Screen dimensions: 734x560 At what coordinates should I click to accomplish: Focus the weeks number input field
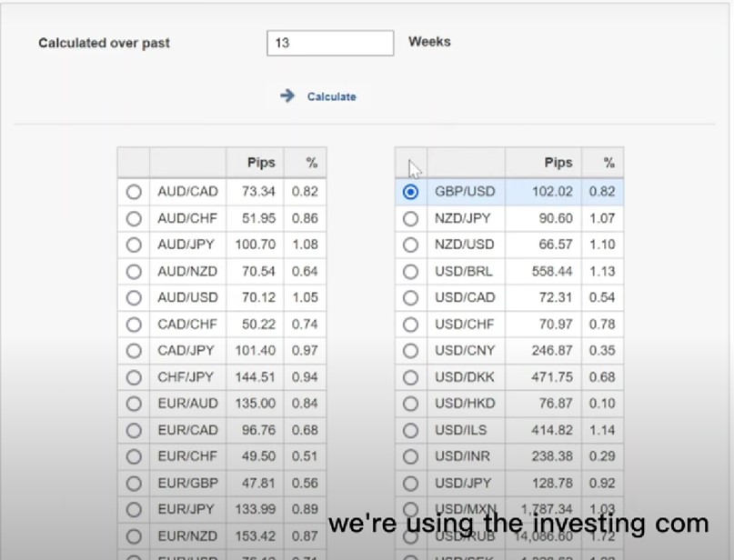[x=330, y=43]
